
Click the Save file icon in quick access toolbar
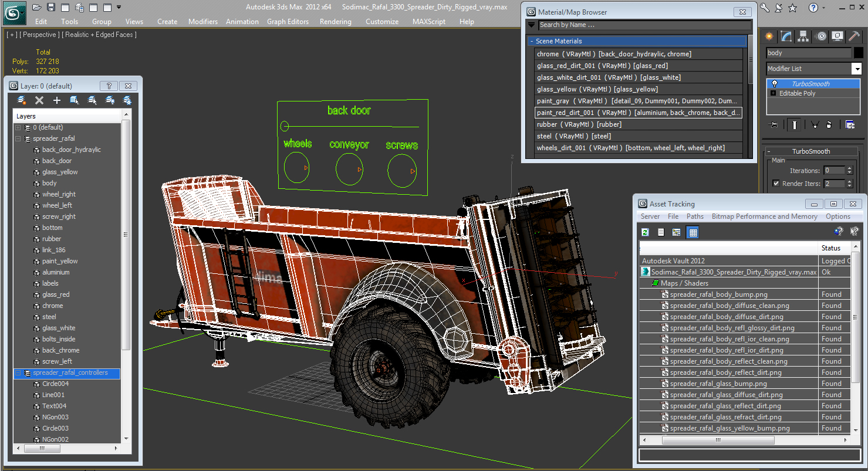(51, 8)
